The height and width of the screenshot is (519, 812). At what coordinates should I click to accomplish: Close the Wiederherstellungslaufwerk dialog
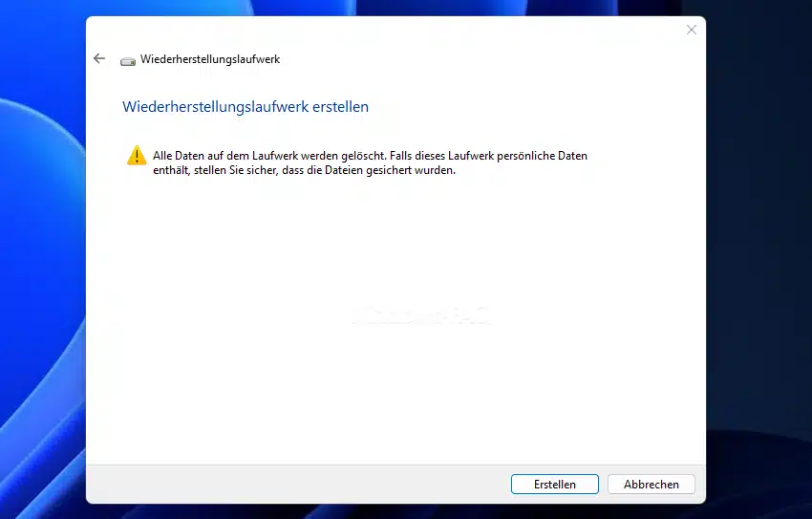point(692,30)
